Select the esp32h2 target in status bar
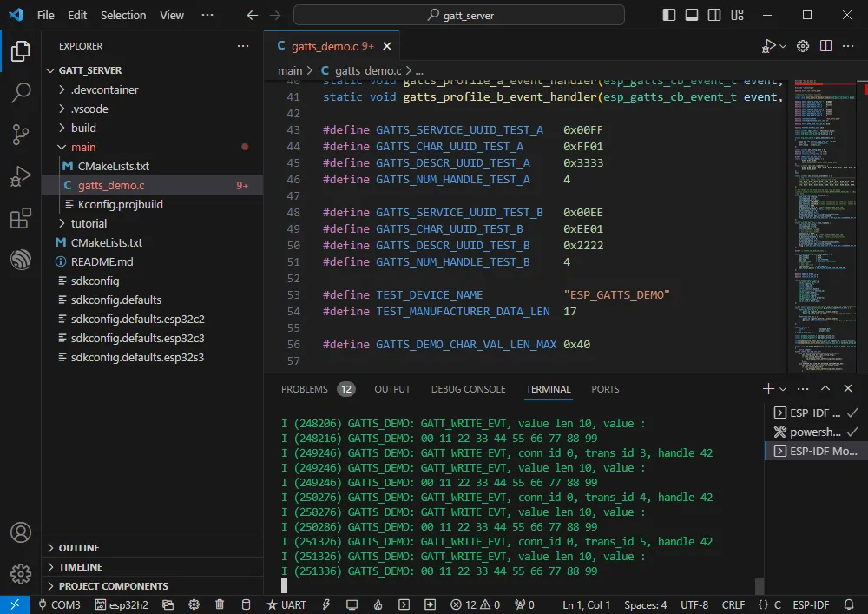The image size is (868, 614). [123, 604]
